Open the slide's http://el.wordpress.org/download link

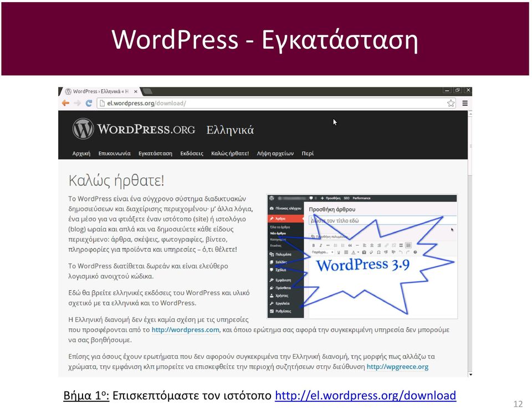[365, 395]
